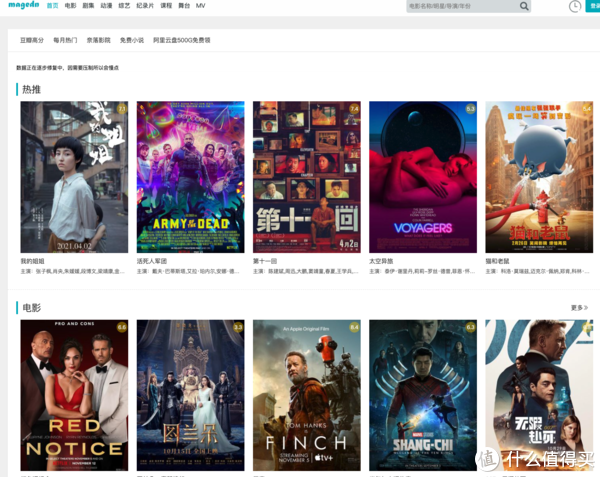Open the 第十一回 poster
The width and height of the screenshot is (600, 477).
pyautogui.click(x=307, y=177)
